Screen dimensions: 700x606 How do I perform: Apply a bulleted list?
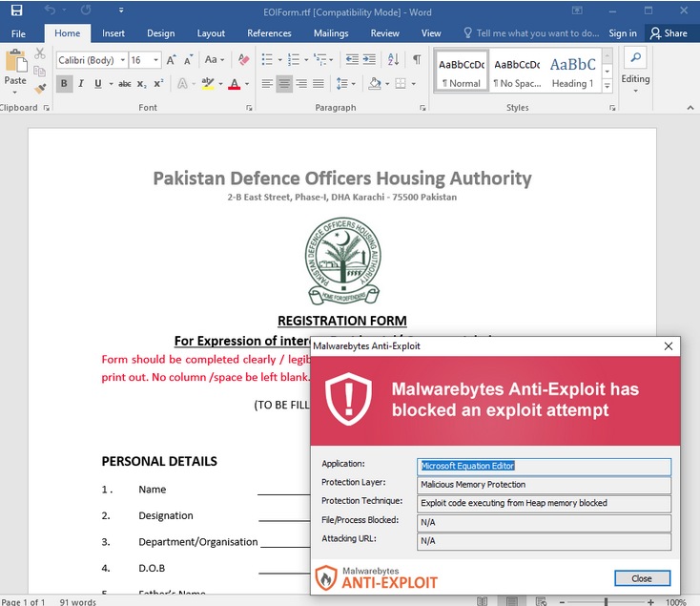[267, 59]
